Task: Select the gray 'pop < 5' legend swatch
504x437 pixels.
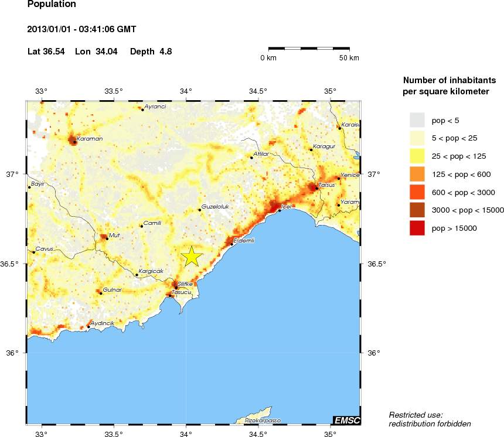Action: [417, 120]
